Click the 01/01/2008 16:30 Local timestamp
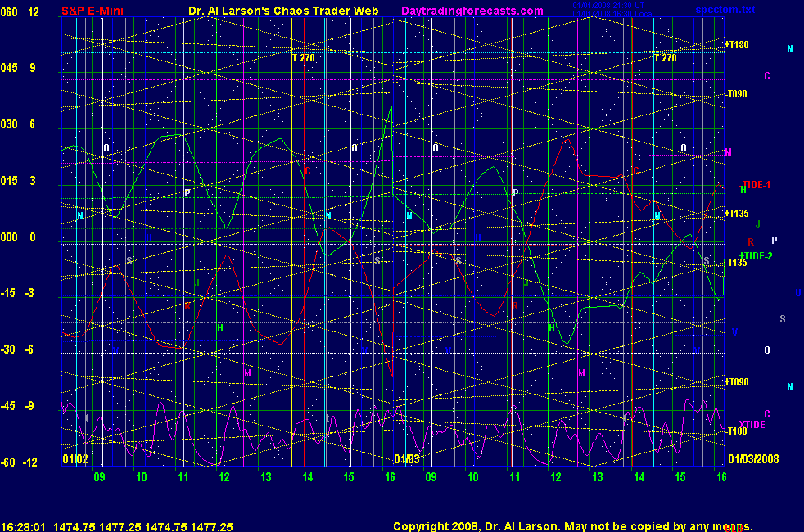This screenshot has width=804, height=532. pos(612,13)
